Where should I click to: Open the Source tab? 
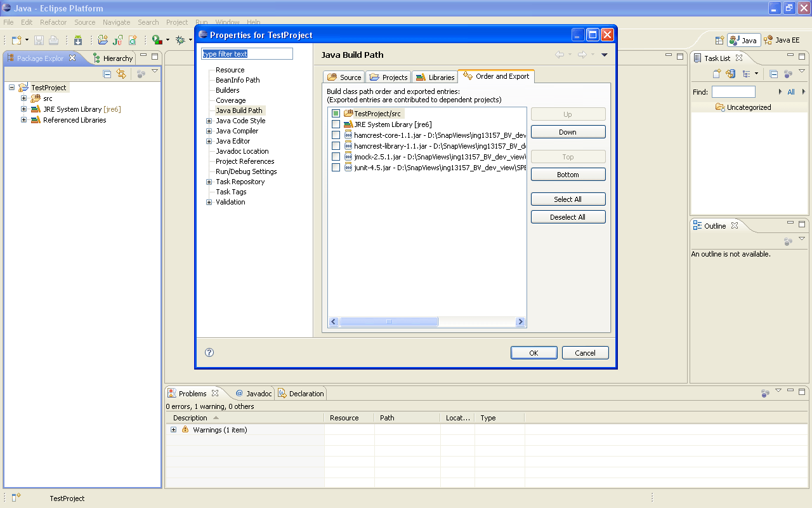coord(344,77)
